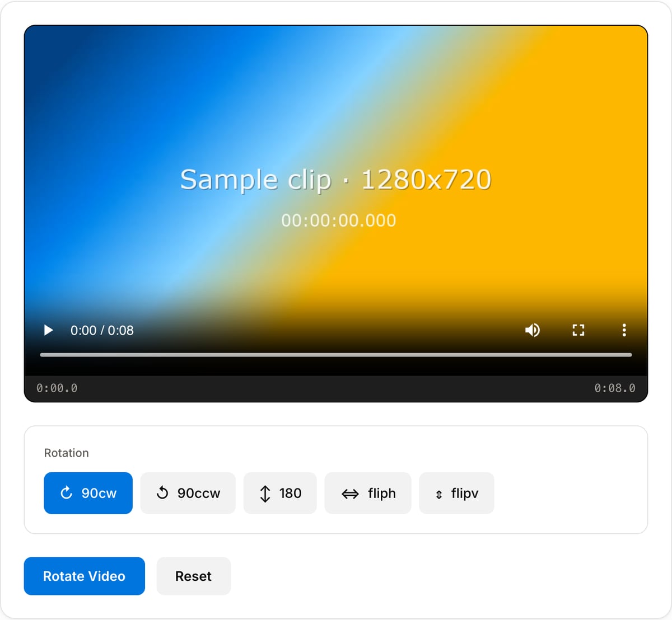Reset the rotation settings

click(x=193, y=576)
